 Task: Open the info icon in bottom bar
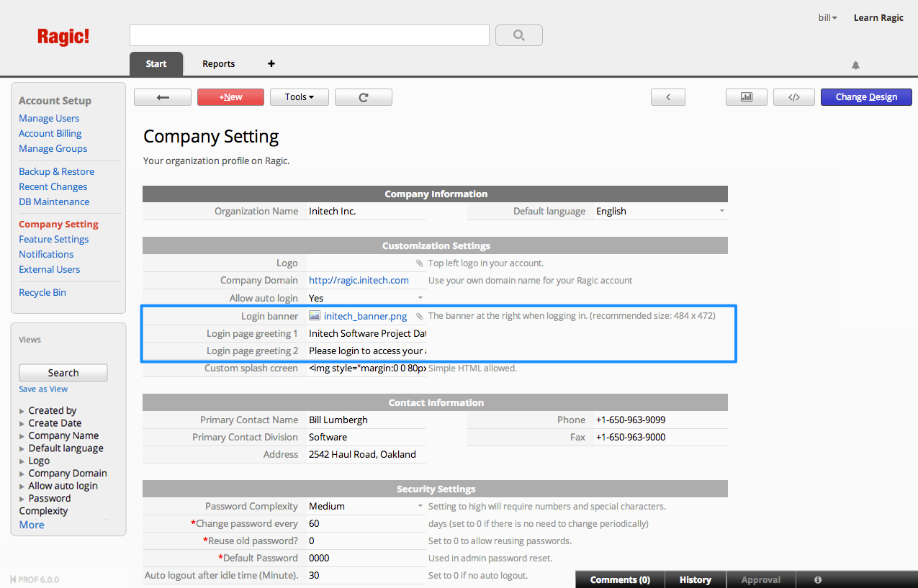818,580
